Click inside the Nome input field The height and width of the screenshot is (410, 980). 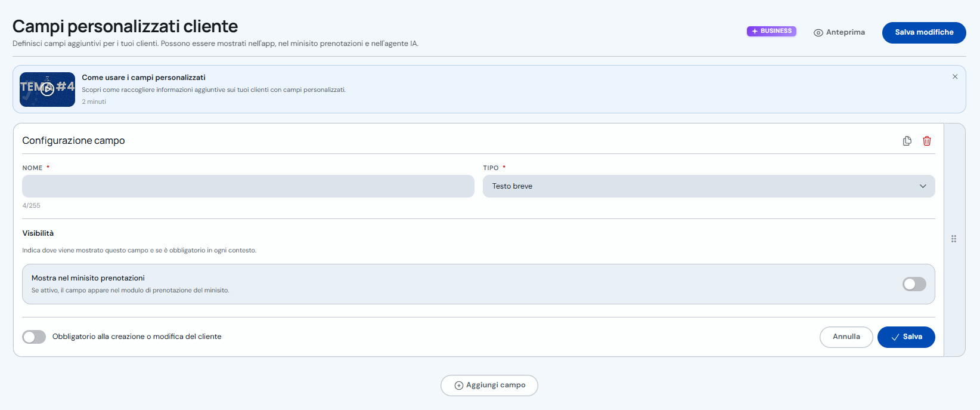click(248, 186)
